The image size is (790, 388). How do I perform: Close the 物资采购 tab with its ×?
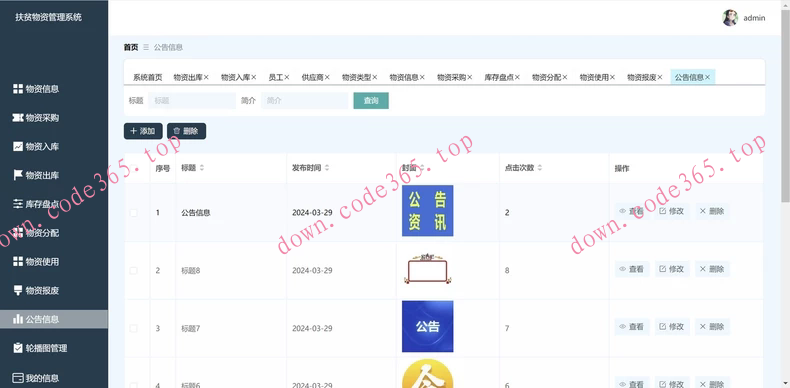[x=470, y=77]
